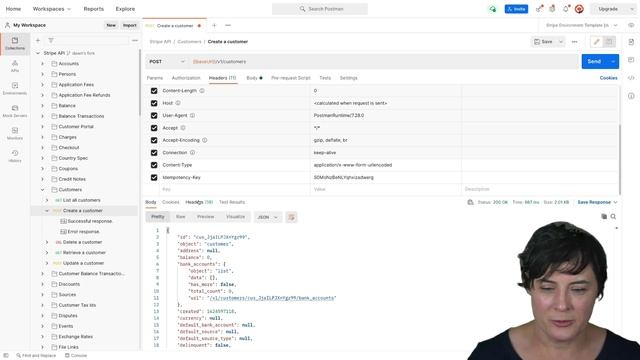Open the Upgrade dropdown arrow
Viewport: 640px width, 360px height.
[x=632, y=9]
